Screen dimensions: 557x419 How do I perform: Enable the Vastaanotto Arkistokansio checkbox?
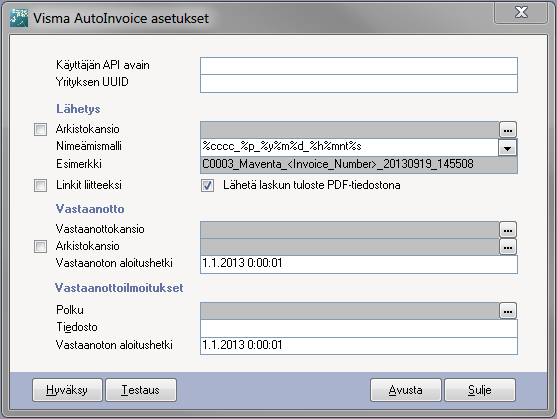point(40,246)
